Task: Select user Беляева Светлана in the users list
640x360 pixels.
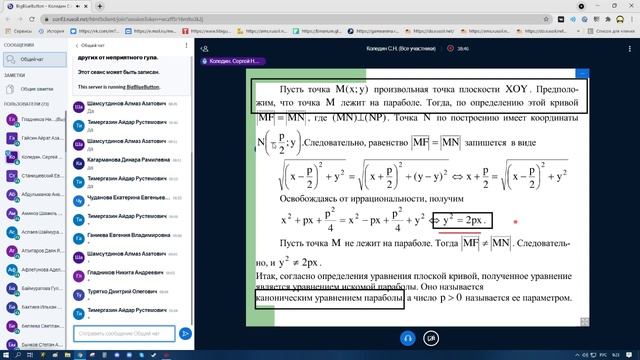Action: tap(34, 326)
